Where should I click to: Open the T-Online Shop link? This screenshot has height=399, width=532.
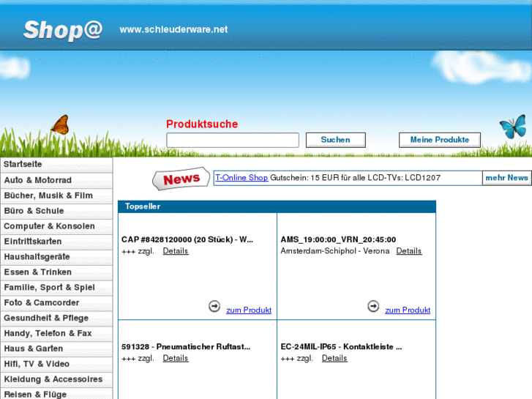click(x=241, y=178)
